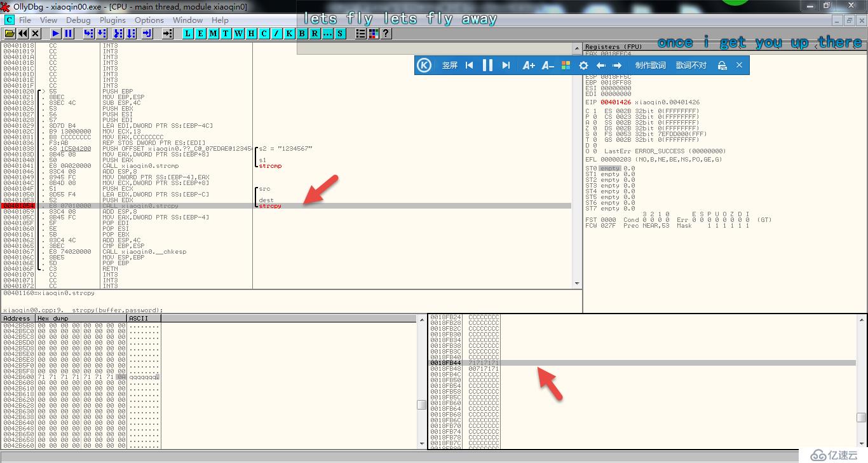Open the Options menu
The image size is (868, 463).
tap(149, 20)
